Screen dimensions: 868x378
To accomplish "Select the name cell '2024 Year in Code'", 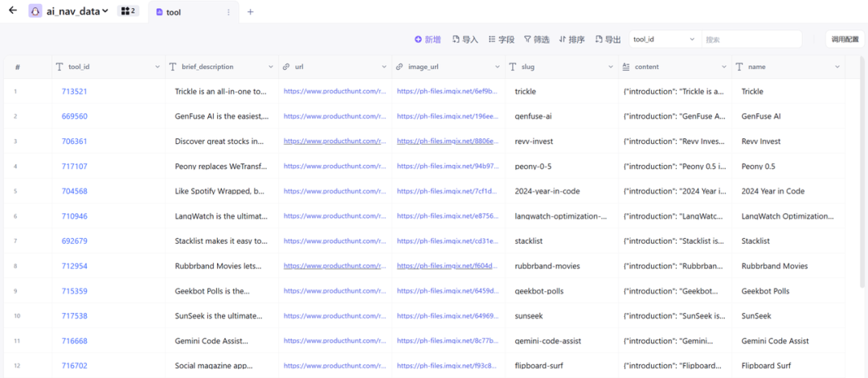I will click(788, 191).
